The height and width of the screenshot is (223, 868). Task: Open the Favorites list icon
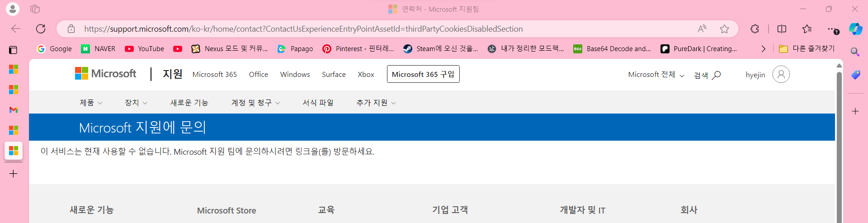pos(807,29)
